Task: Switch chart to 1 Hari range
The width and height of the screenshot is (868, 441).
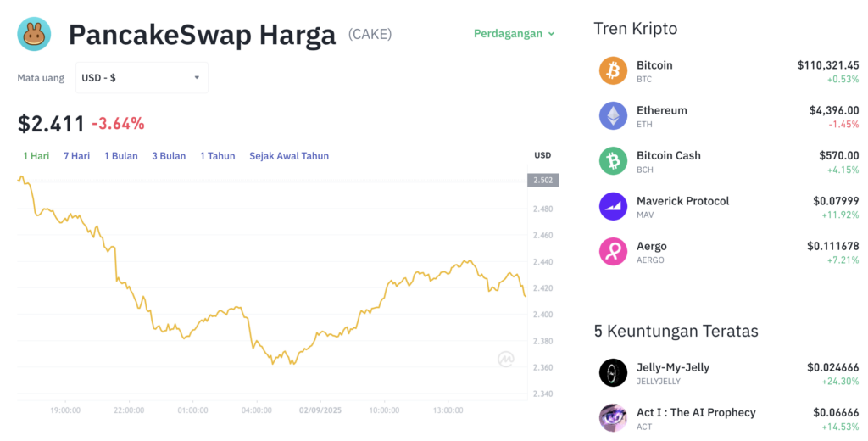Action: pyautogui.click(x=36, y=156)
